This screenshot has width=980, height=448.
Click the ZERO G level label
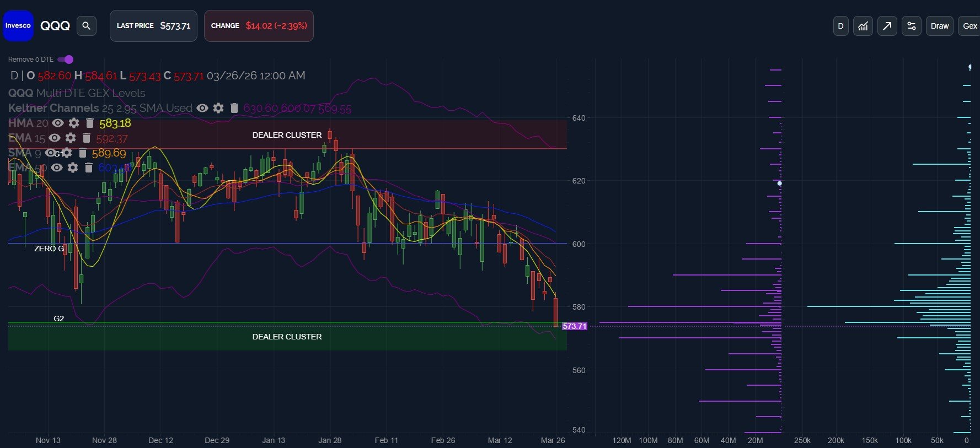(49, 249)
